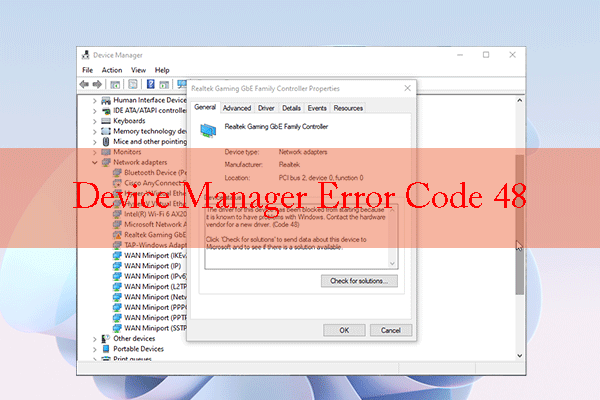The image size is (600, 400).
Task: Close the Realtek Properties dialog with X
Action: tap(408, 88)
